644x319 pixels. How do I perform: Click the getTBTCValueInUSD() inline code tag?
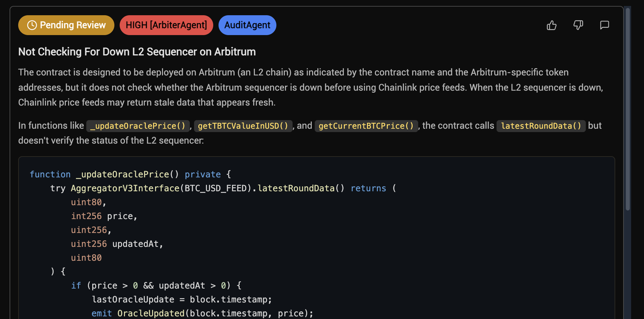243,126
